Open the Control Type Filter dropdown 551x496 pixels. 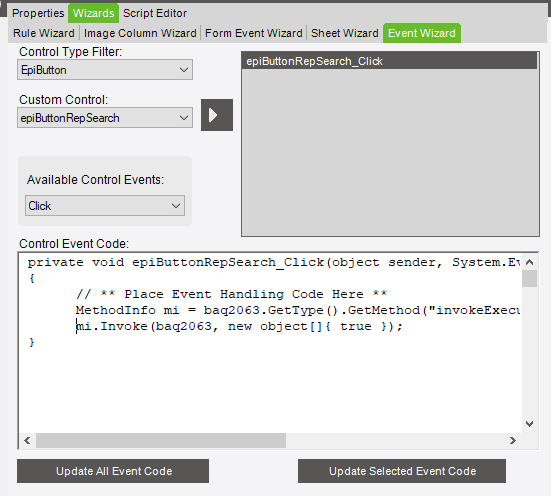[x=105, y=70]
